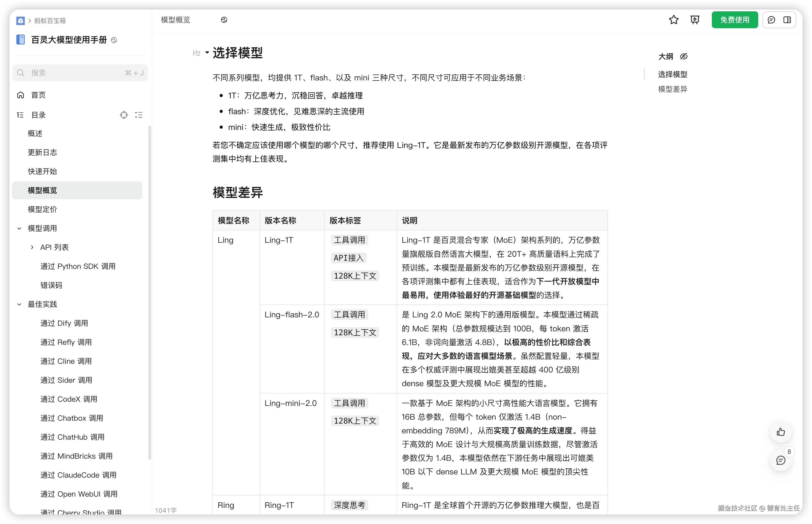The image size is (812, 524).
Task: Collapse the 最佳实践 tree section
Action: [20, 304]
